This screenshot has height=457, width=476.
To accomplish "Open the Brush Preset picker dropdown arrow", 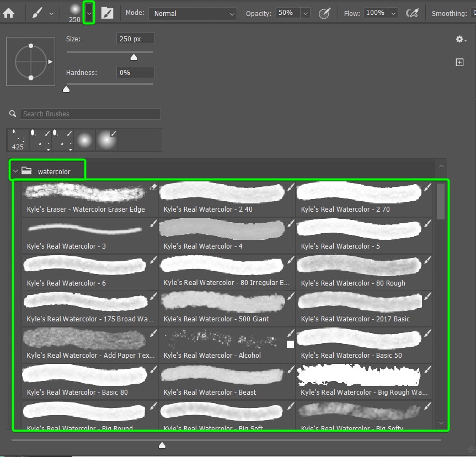I will [x=89, y=13].
